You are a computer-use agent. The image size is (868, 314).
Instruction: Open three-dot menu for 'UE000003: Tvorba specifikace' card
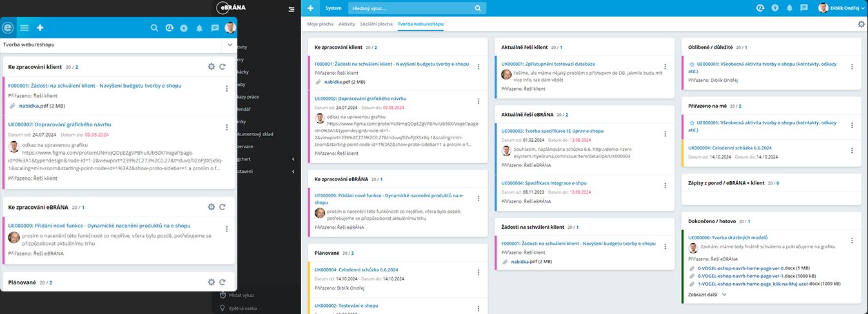[x=666, y=132]
